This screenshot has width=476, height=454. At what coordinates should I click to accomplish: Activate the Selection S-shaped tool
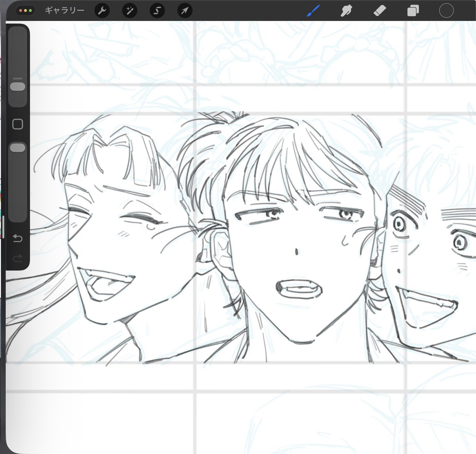pos(157,11)
